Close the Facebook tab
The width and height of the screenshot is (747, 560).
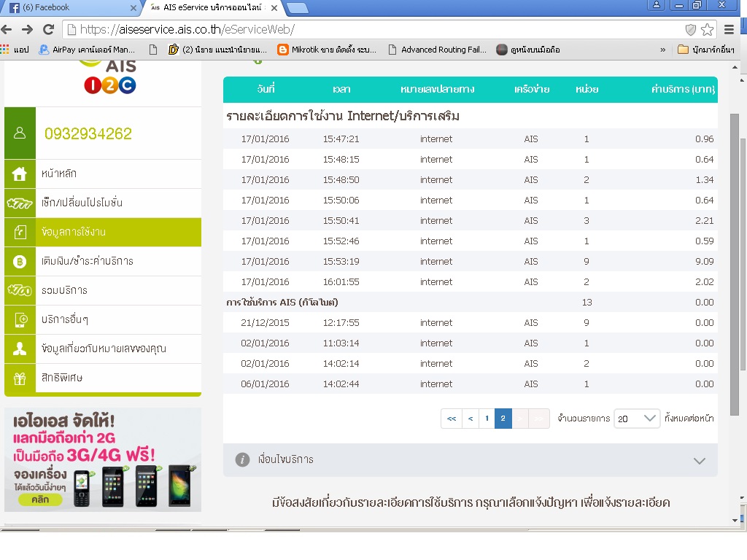coord(133,7)
